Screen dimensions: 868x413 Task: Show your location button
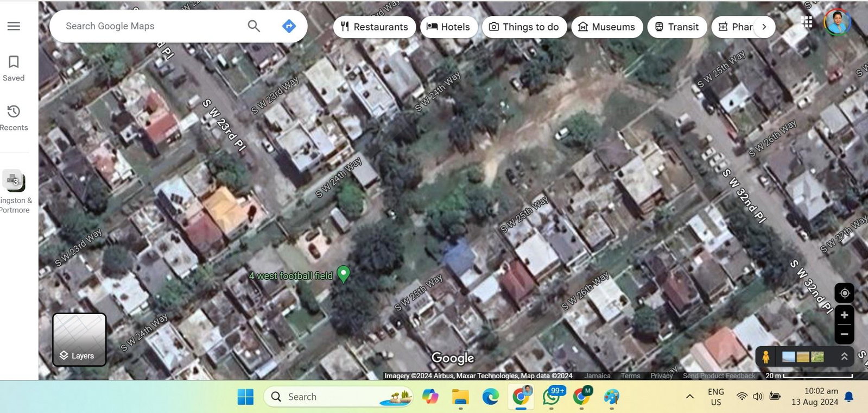(844, 293)
